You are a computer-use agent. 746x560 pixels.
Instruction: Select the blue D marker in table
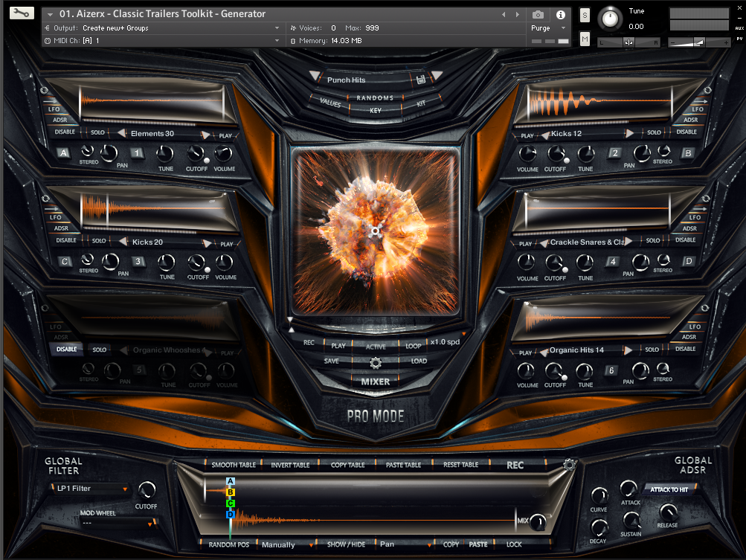pyautogui.click(x=231, y=515)
